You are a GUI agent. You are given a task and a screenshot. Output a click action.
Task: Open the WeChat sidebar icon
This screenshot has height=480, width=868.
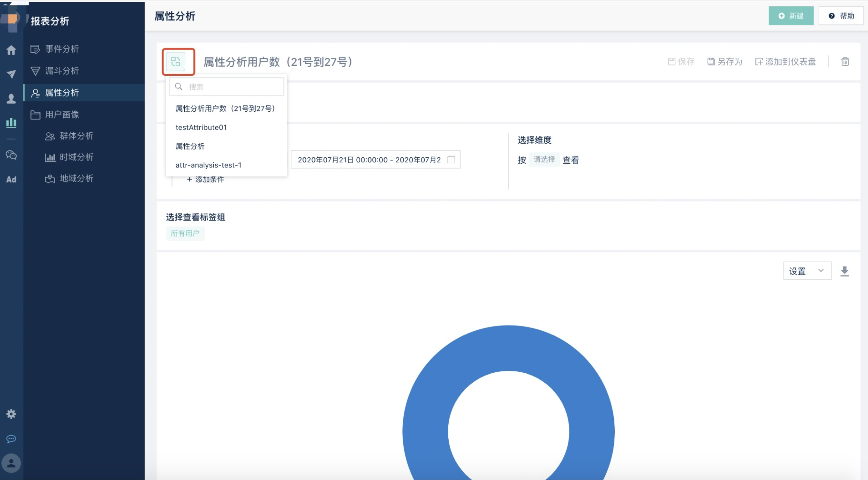(11, 155)
